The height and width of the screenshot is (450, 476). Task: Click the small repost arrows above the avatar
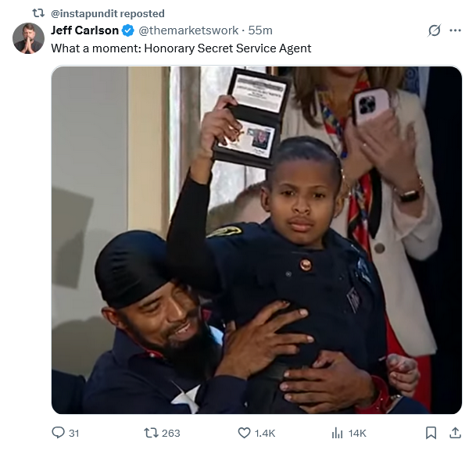coord(38,13)
